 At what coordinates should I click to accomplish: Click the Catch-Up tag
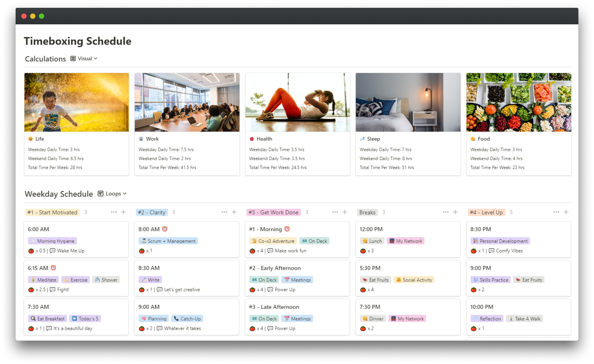tap(187, 319)
